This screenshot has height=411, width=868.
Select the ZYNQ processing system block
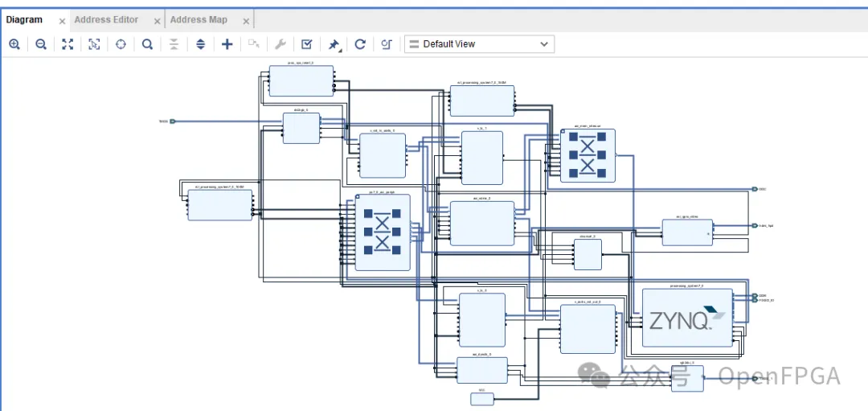[687, 318]
